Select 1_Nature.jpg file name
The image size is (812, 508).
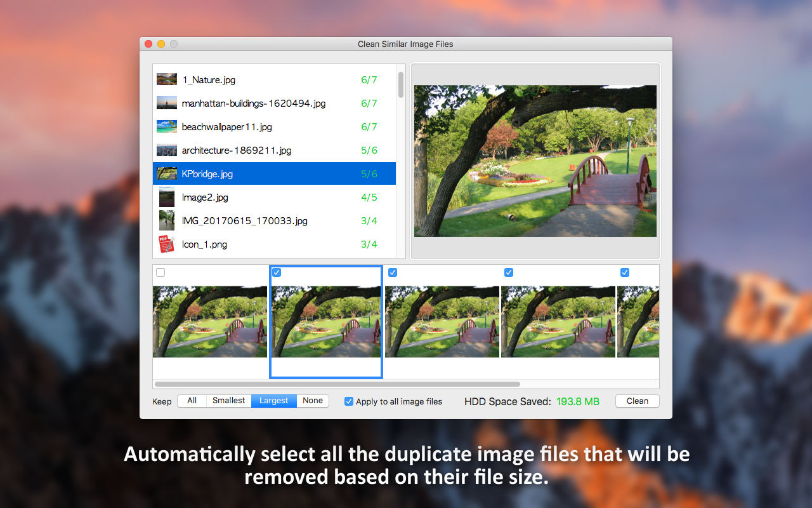[209, 80]
